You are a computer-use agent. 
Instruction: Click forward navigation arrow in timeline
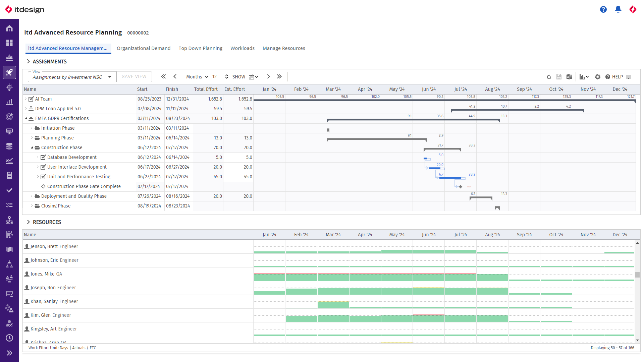click(268, 76)
